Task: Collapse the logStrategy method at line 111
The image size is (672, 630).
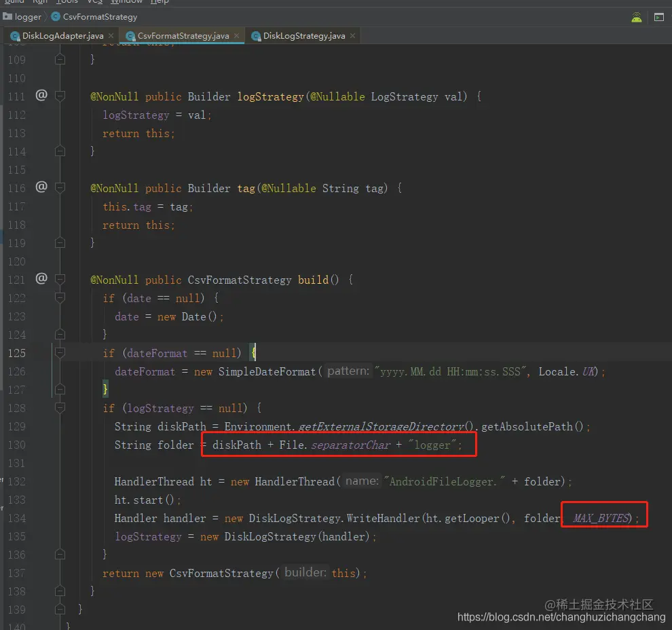Action: (x=60, y=96)
